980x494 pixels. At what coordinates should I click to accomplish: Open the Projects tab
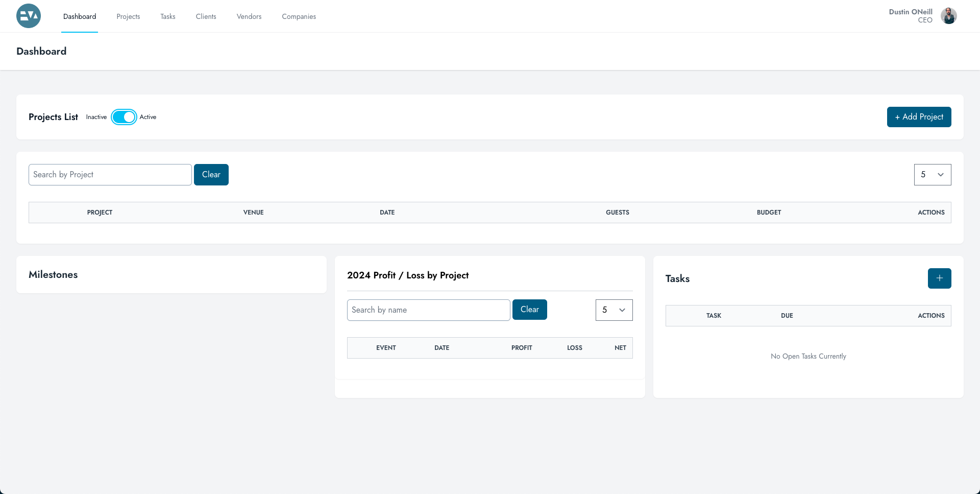click(x=128, y=16)
